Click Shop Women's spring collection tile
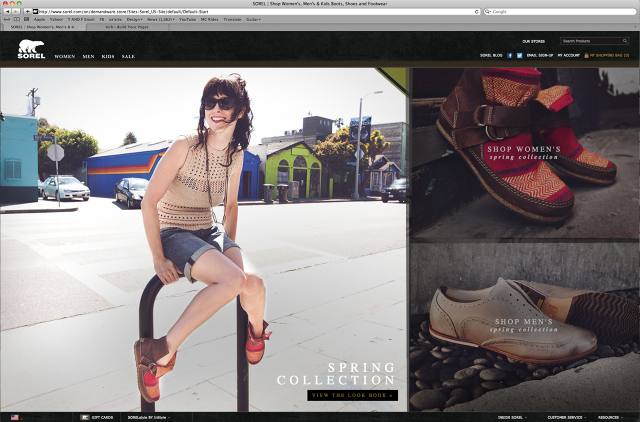 [x=524, y=153]
